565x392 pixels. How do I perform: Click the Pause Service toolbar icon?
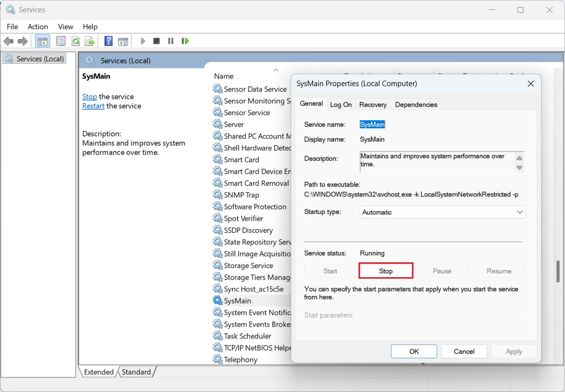pyautogui.click(x=171, y=41)
